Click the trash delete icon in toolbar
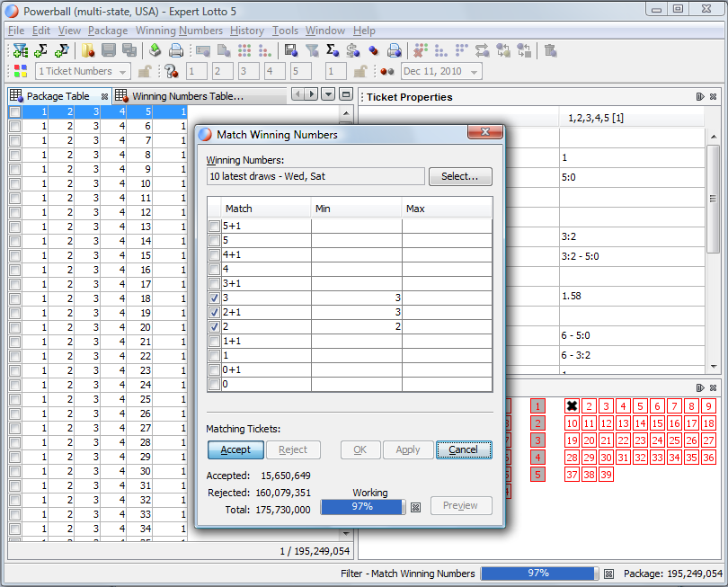 pos(550,50)
